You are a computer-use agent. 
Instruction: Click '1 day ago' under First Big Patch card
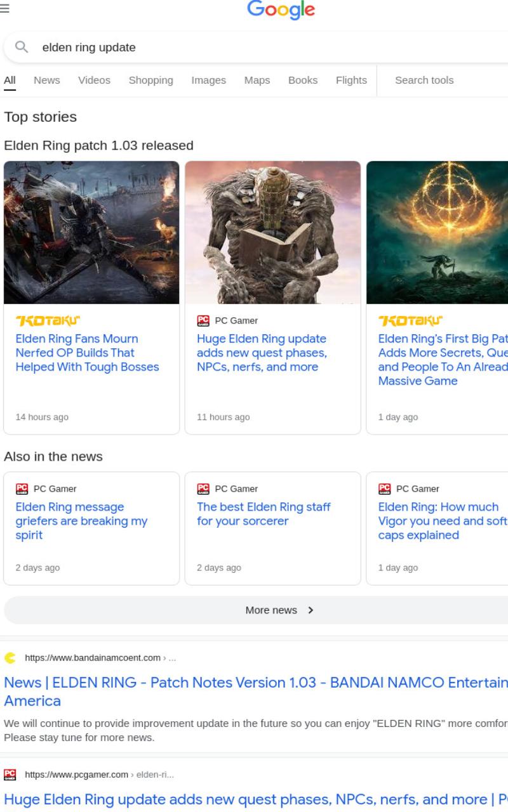pos(398,417)
